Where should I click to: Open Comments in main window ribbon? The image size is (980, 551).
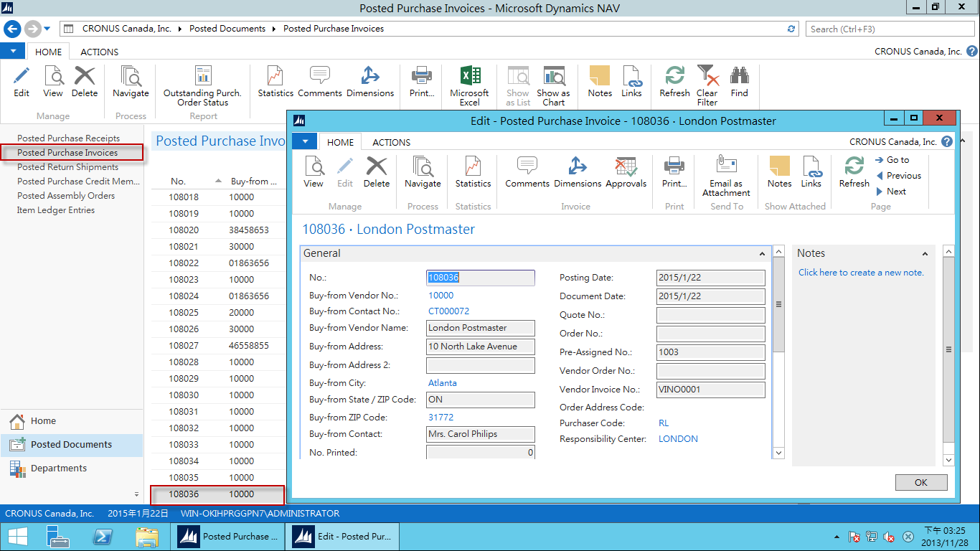[320, 82]
